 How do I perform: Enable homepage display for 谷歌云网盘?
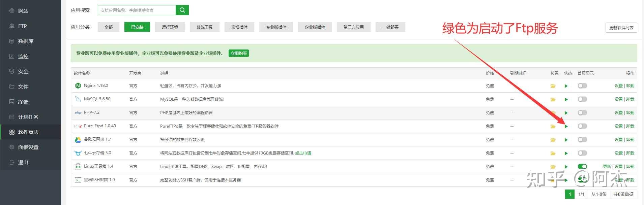click(582, 140)
